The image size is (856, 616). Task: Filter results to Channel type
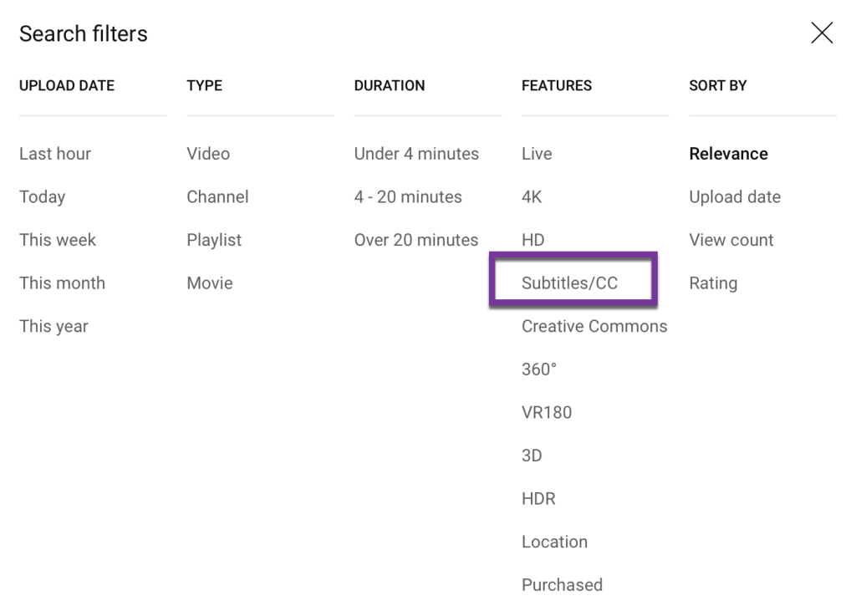click(217, 197)
